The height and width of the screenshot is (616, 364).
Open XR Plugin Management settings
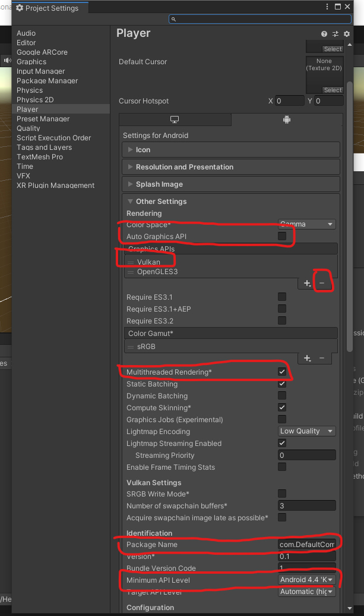55,186
